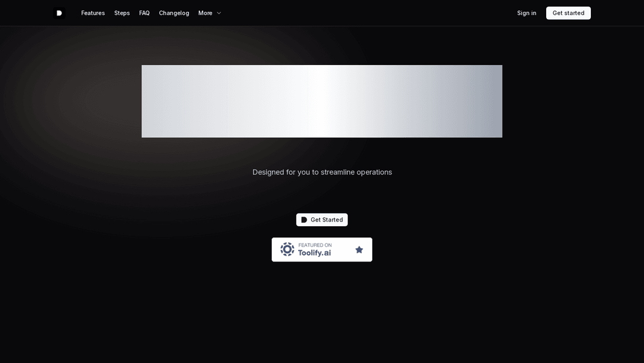This screenshot has width=644, height=363.
Task: View the Changelog page
Action: pos(174,13)
